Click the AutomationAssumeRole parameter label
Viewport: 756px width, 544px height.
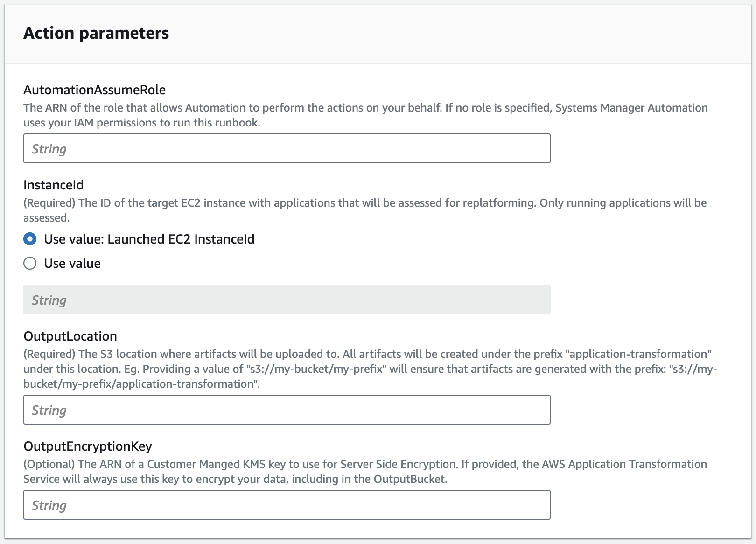95,89
